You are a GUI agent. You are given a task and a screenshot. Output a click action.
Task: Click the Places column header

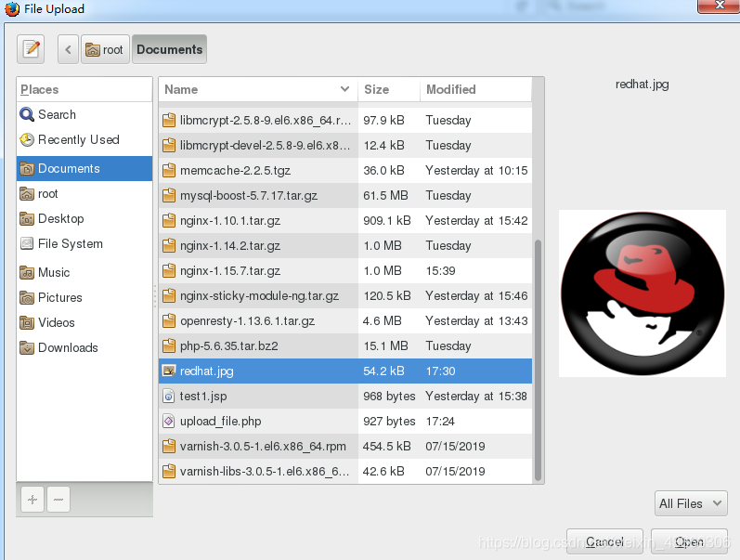point(84,89)
